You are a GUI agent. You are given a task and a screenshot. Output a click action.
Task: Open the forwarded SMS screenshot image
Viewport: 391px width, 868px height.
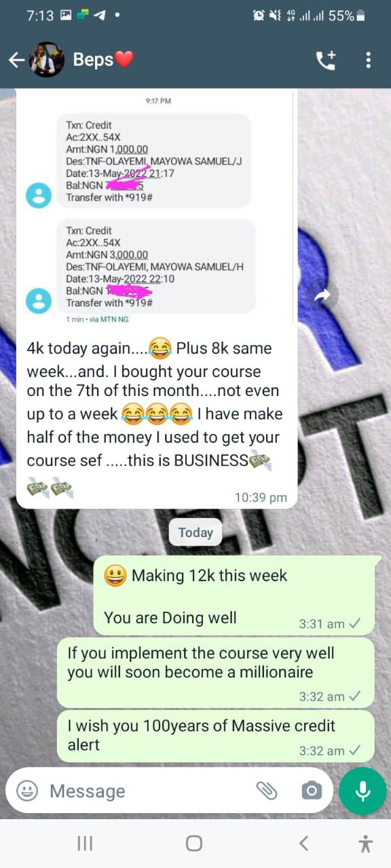[x=157, y=207]
